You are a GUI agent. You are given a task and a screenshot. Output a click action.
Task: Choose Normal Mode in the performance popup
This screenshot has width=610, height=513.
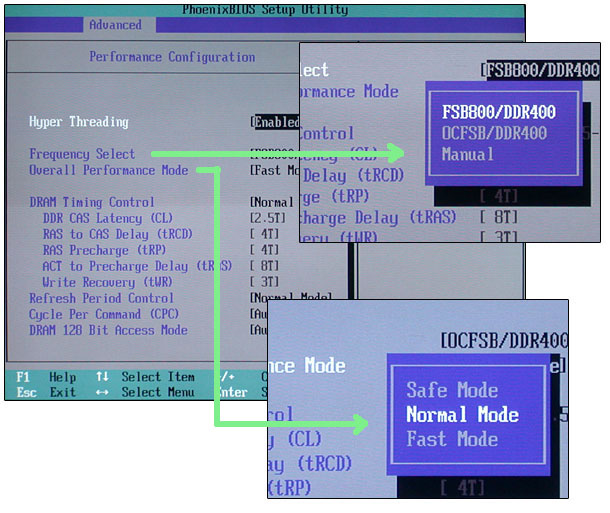point(463,414)
